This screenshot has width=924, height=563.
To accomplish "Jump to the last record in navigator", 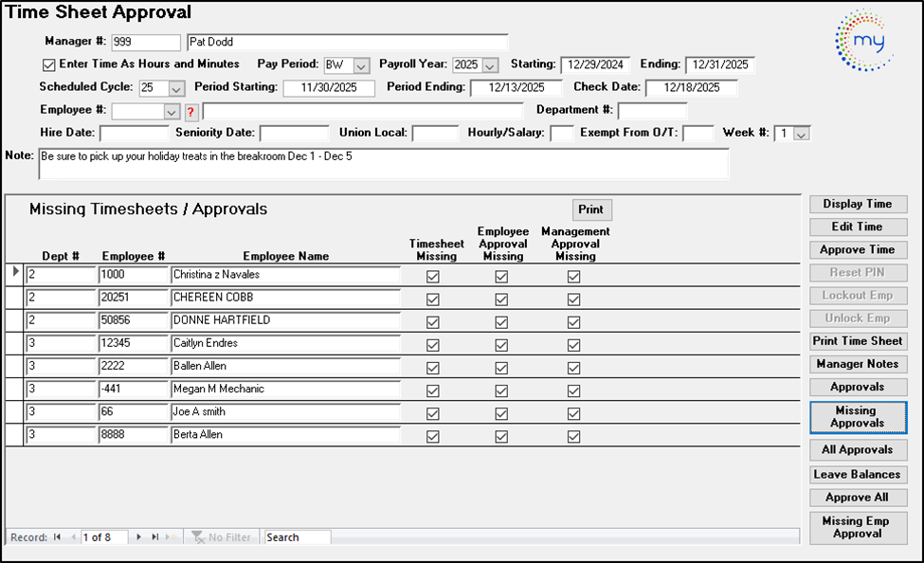I will (x=154, y=537).
